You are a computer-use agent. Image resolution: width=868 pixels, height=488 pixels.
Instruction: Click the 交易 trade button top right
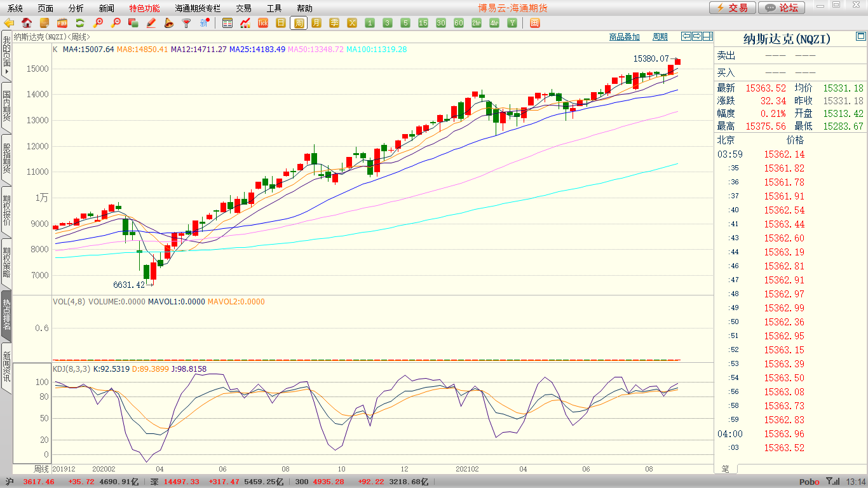[732, 8]
